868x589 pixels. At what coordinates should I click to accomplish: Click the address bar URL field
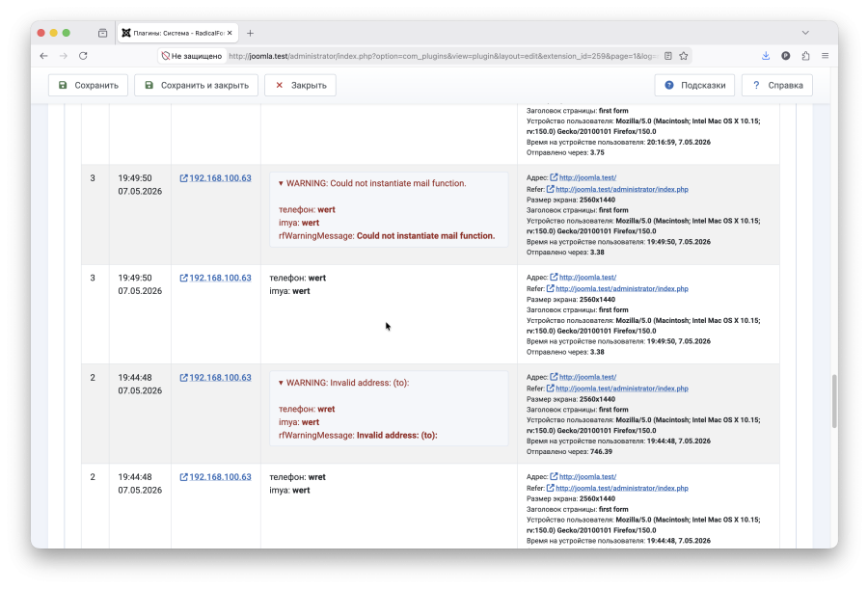click(443, 56)
